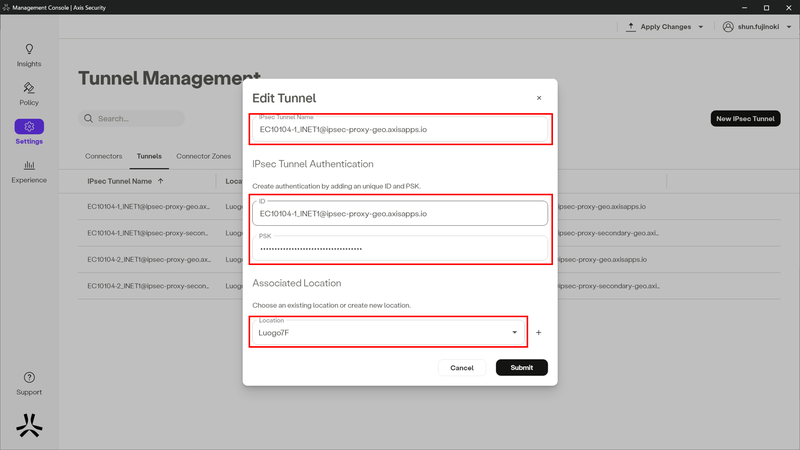This screenshot has height=450, width=800.
Task: Click the Apply Changes upload icon
Action: (631, 27)
